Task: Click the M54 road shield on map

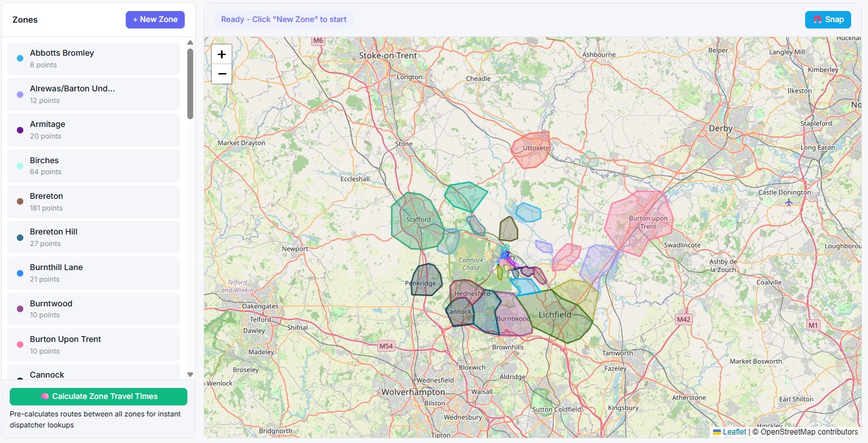Action: [386, 346]
